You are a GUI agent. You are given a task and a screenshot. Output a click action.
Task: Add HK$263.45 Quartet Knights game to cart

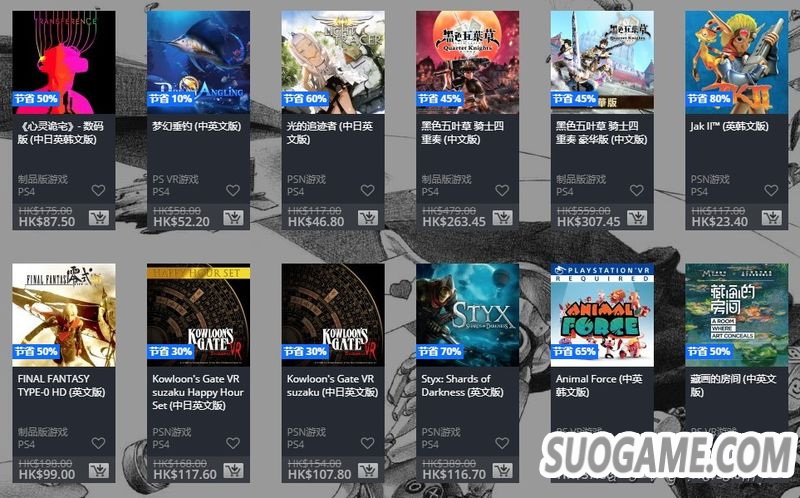pos(502,218)
